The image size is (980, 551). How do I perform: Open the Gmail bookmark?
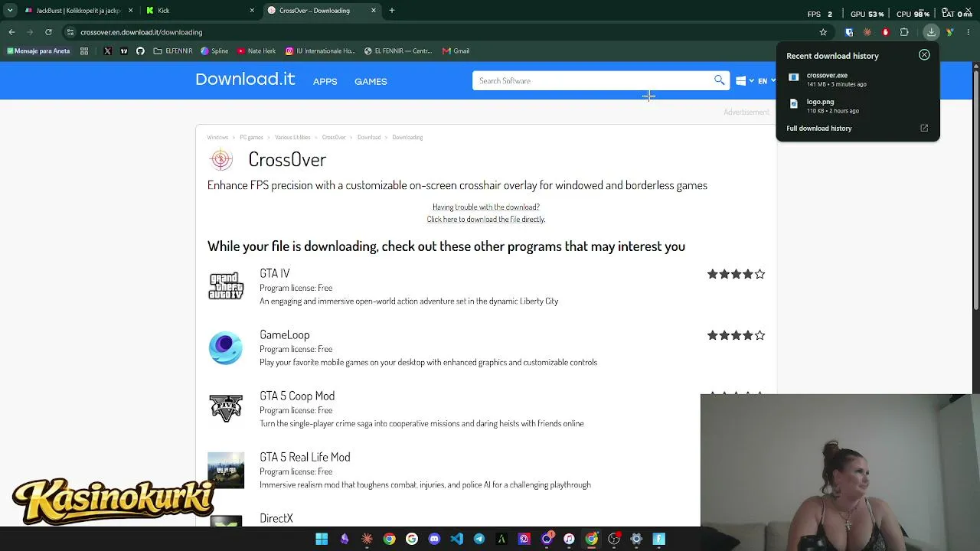(x=456, y=51)
